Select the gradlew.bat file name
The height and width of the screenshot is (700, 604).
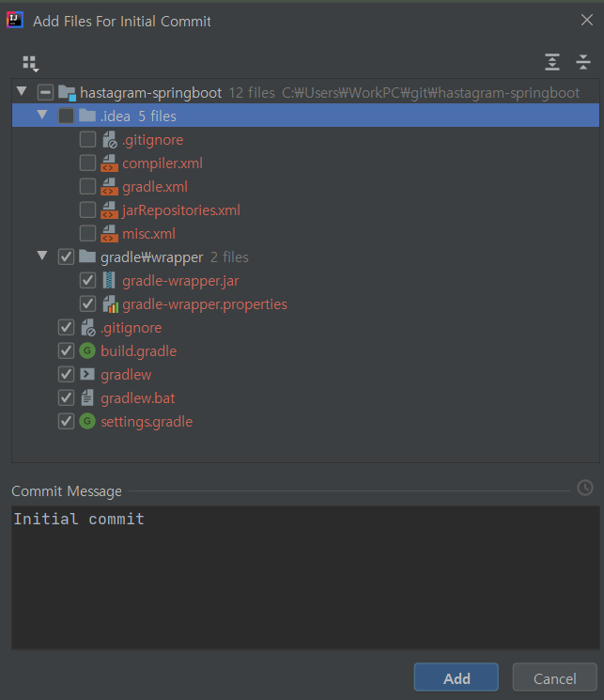point(138,398)
